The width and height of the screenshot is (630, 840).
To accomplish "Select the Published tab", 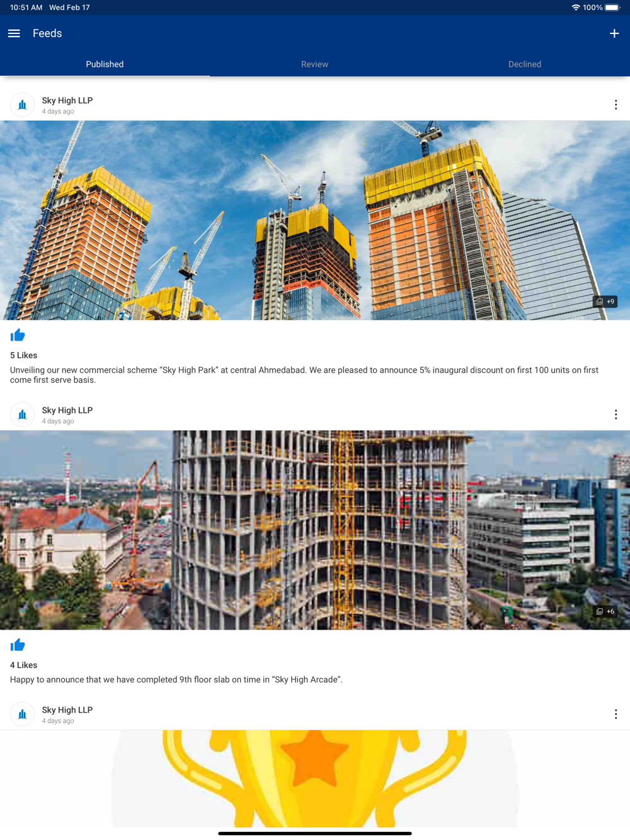I will click(x=105, y=64).
